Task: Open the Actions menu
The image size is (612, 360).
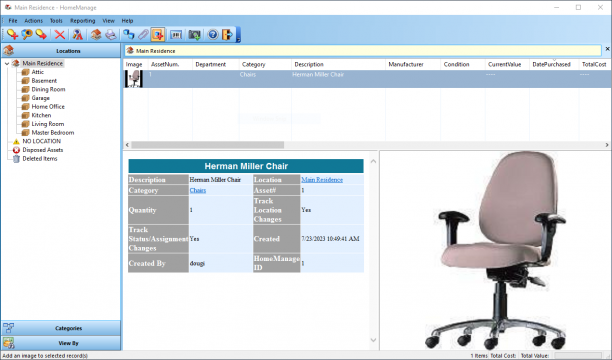Action: [x=34, y=21]
